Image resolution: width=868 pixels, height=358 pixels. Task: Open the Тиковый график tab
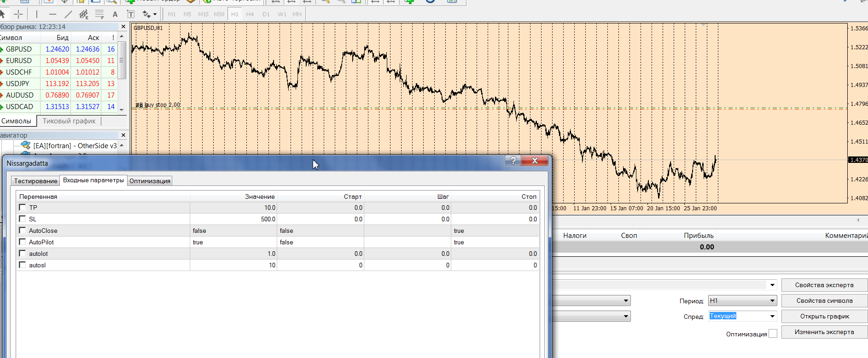(69, 121)
